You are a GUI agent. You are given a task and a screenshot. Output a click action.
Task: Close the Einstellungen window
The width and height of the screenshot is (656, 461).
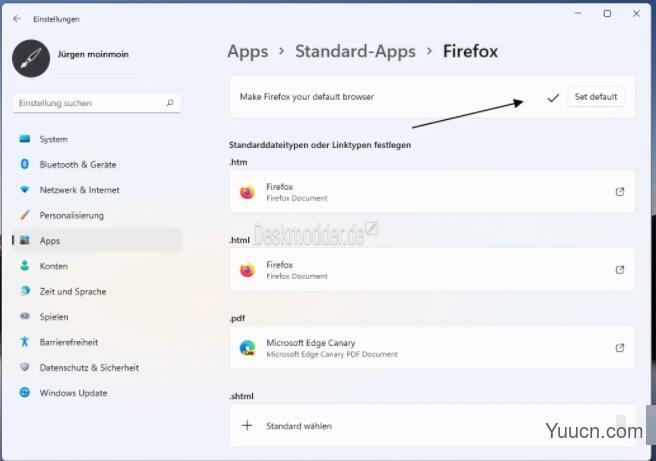[636, 13]
